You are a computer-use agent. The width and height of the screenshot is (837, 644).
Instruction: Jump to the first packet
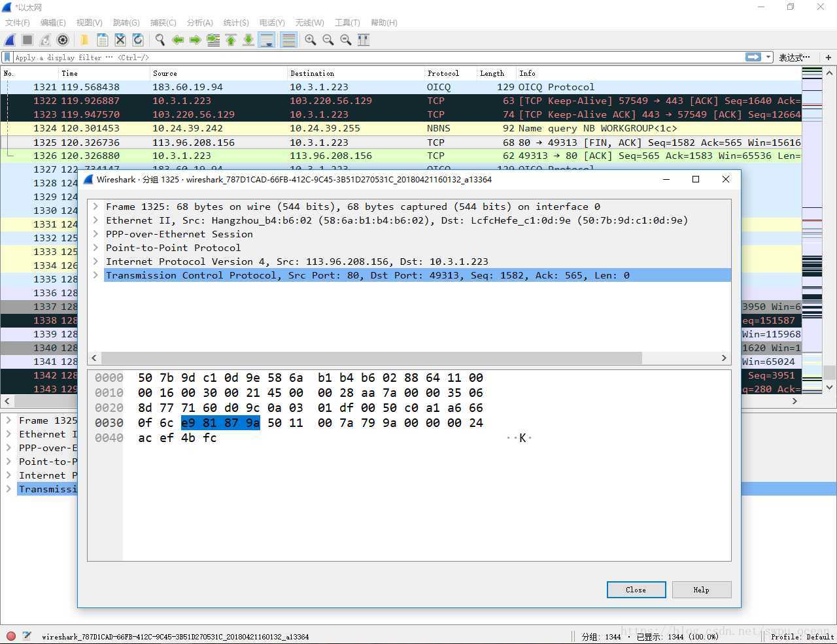[x=231, y=40]
